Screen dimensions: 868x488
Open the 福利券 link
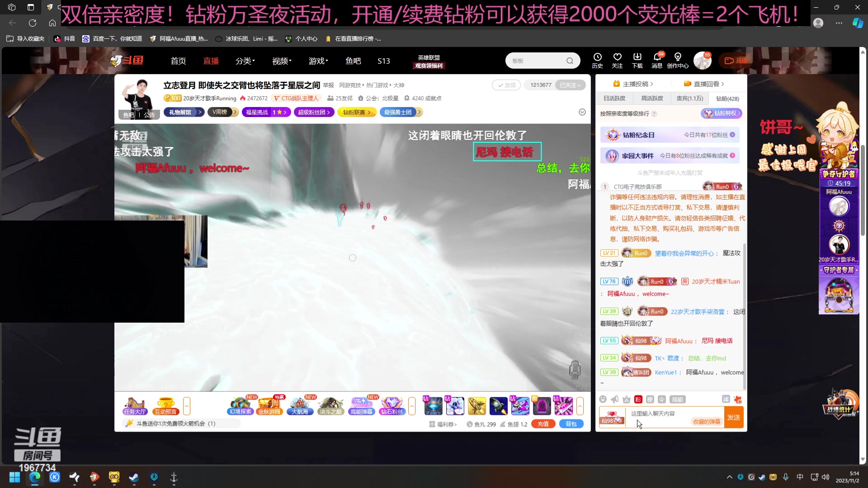pyautogui.click(x=443, y=424)
